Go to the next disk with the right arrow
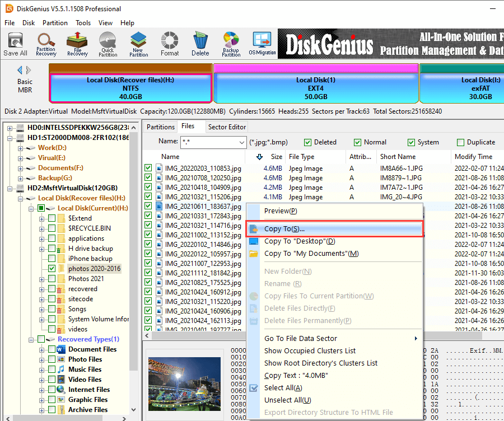504x421 pixels. click(x=29, y=70)
